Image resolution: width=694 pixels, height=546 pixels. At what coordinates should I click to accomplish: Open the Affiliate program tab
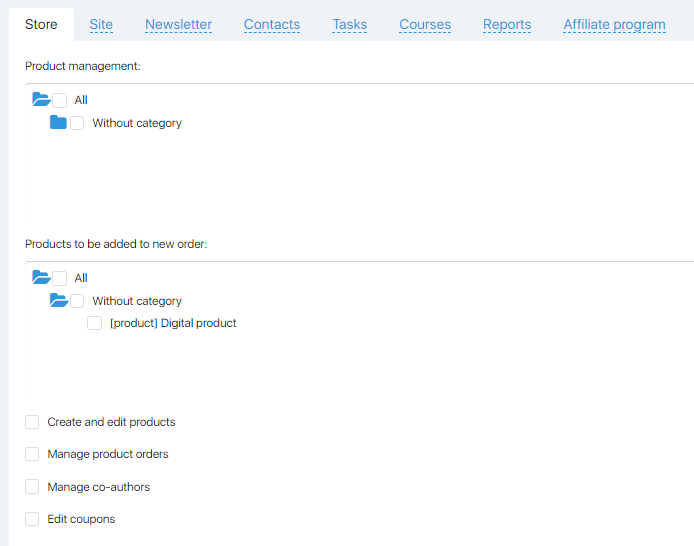(614, 24)
